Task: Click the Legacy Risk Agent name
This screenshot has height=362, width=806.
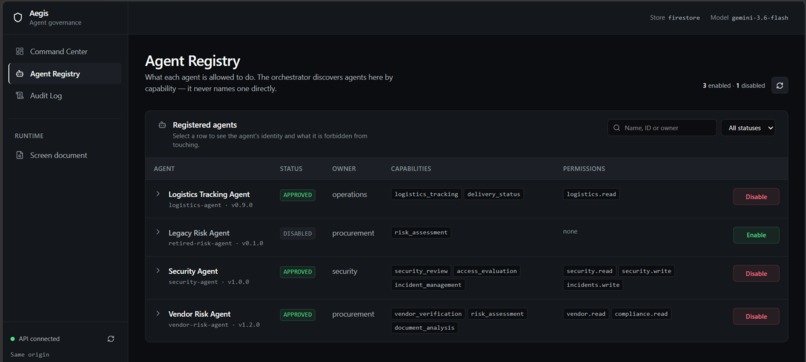Action: click(x=199, y=233)
